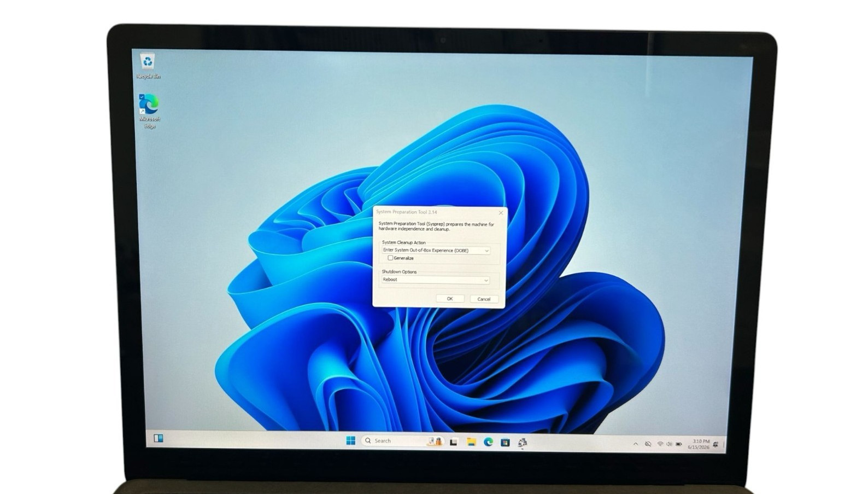
Task: Open File Explorer from the taskbar
Action: click(x=471, y=442)
